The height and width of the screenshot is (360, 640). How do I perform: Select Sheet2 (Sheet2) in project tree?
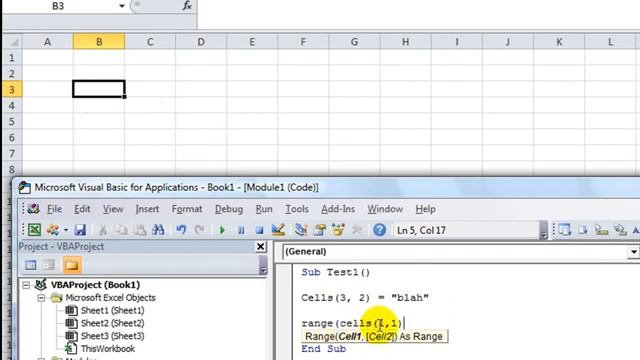[x=112, y=323]
